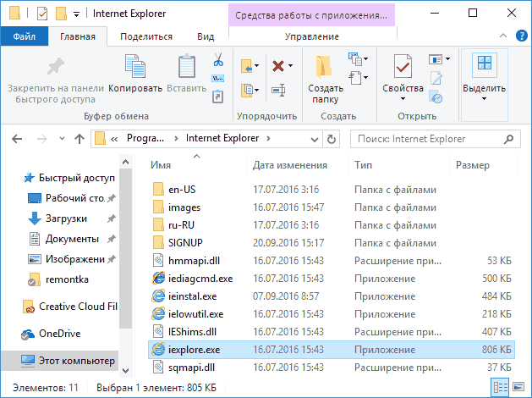Screen dimensions: 532x398
Task: Open recent locations dropdown arrow
Action: [x=62, y=139]
